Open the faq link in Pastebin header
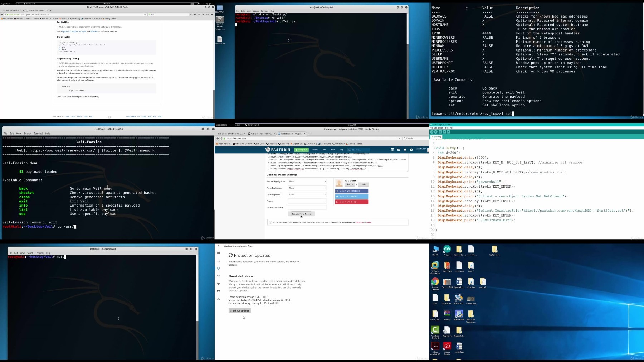Viewport: 644px width, 362px height. click(x=341, y=150)
